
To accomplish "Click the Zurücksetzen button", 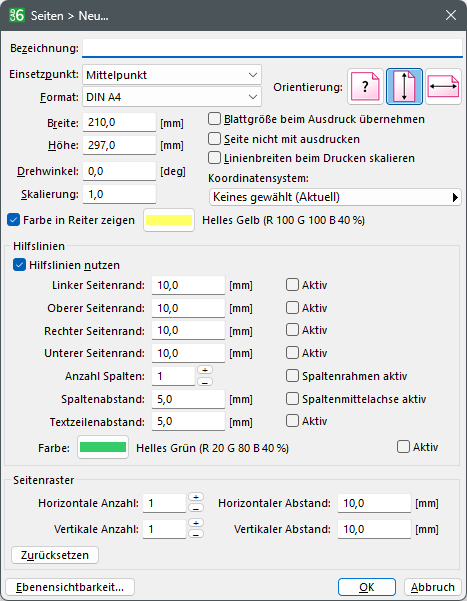I will (x=55, y=555).
